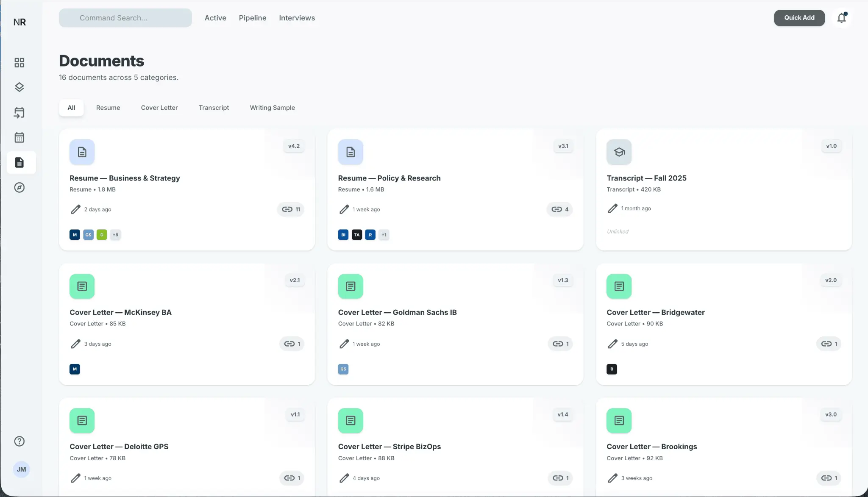Click the edit pencil on Transcript — Fall 2025
Image resolution: width=868 pixels, height=497 pixels.
[x=612, y=208]
